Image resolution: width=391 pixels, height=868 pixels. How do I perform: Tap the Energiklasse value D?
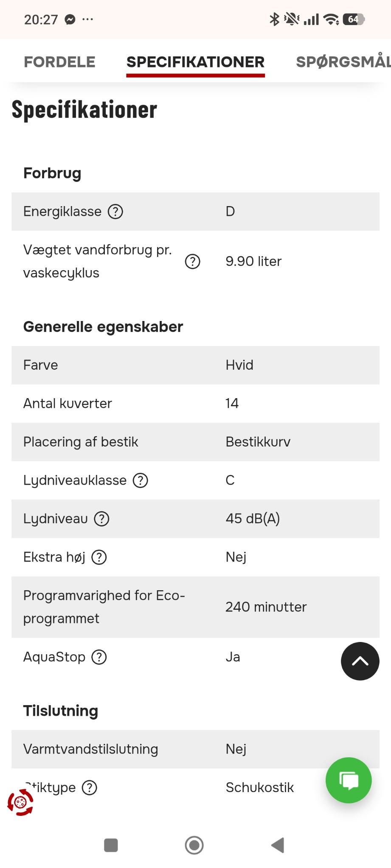tap(230, 211)
